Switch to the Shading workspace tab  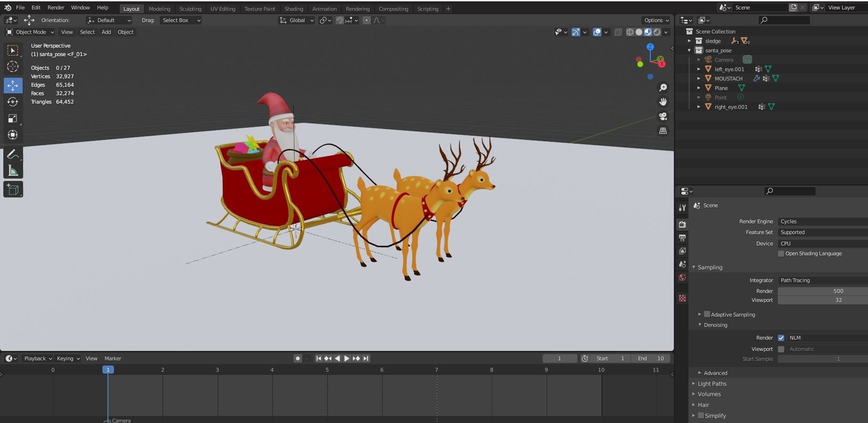[294, 9]
